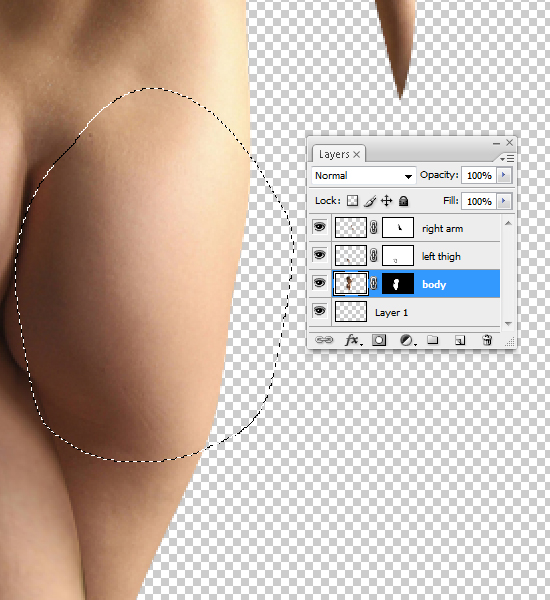Lock layer position

[387, 201]
